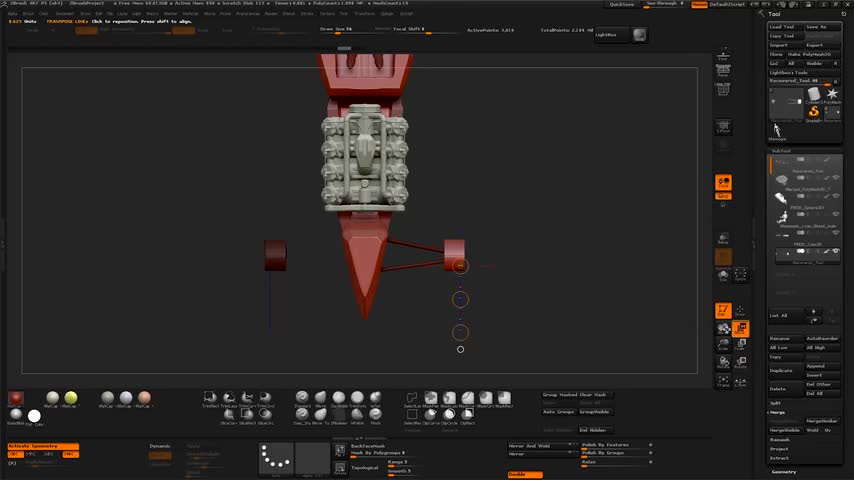854x480 pixels.
Task: Select the SimpleBrush tool thumbnail
Action: 814,113
